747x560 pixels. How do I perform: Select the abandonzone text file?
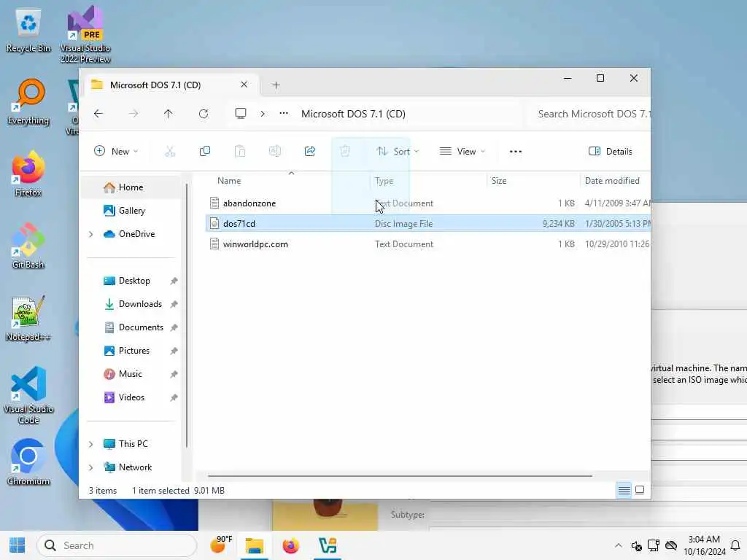[427, 203]
